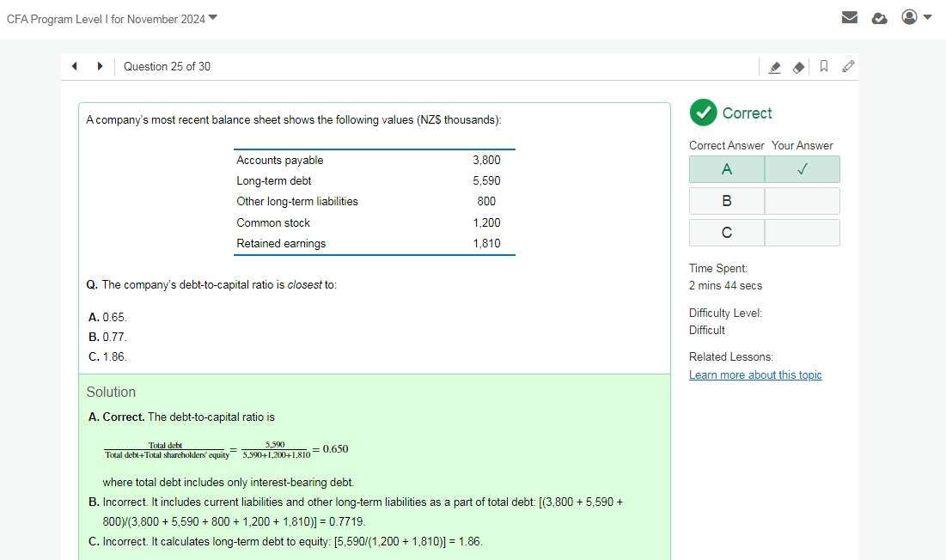The image size is (946, 560).
Task: Bookmark this question
Action: (x=823, y=66)
